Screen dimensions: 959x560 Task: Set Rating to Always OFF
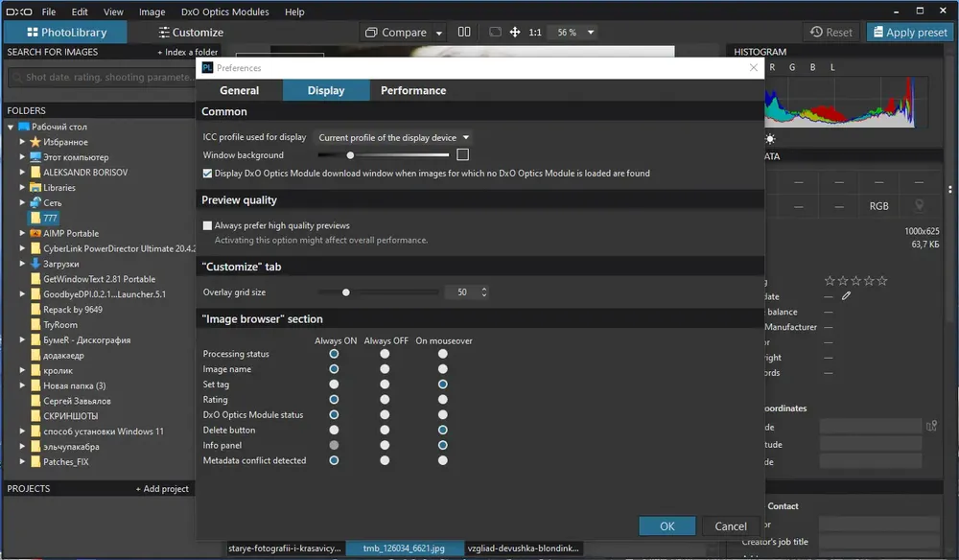click(x=385, y=400)
